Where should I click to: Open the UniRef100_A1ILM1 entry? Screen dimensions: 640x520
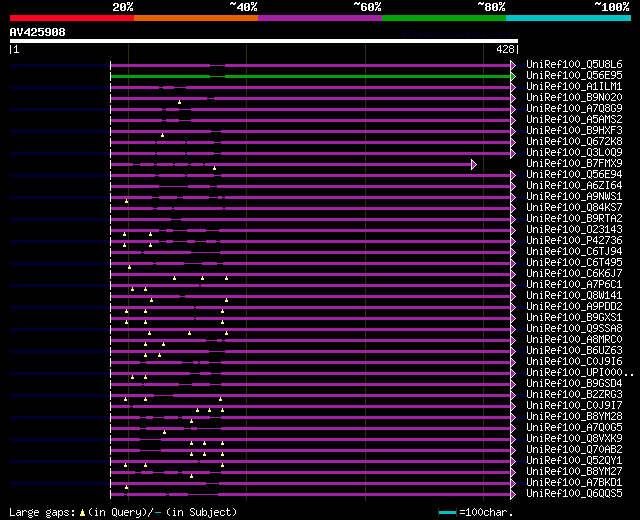tap(574, 86)
